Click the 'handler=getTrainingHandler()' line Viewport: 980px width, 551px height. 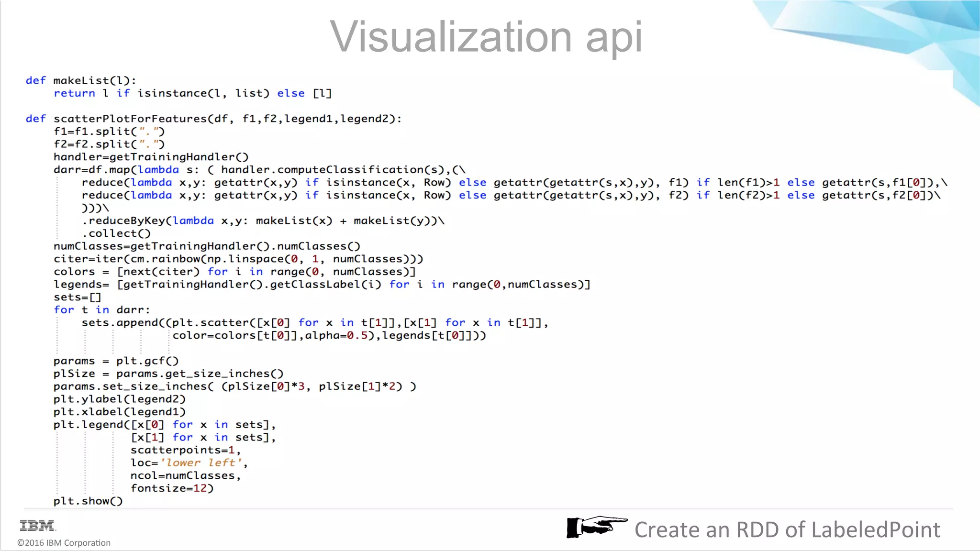tap(151, 157)
